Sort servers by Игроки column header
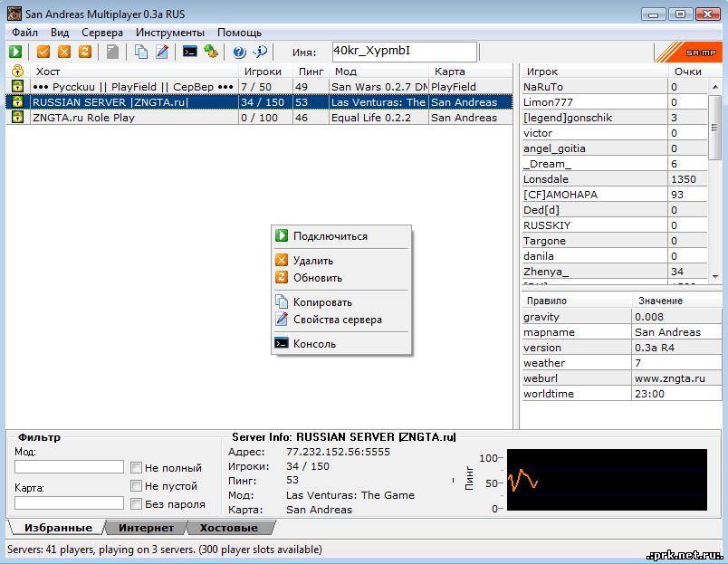 (265, 72)
